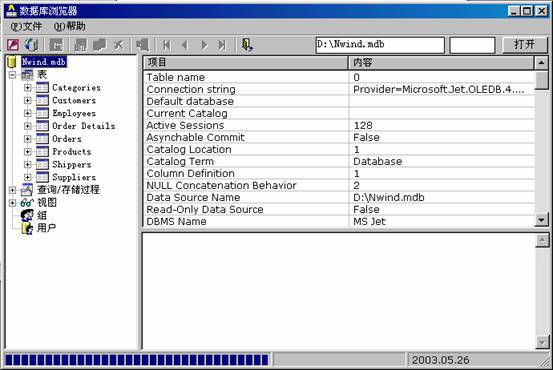Click the Data Source Name property row

tap(339, 198)
